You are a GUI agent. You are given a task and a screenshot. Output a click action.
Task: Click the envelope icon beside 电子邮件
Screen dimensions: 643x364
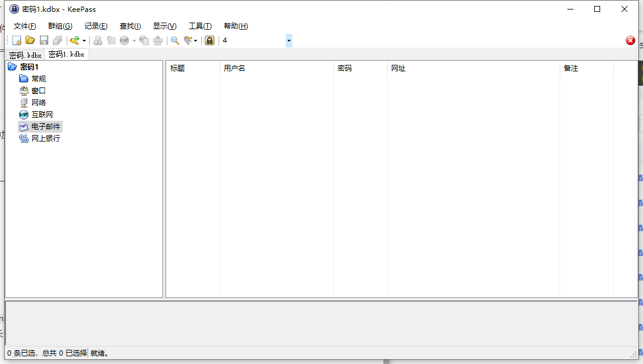[x=24, y=127]
